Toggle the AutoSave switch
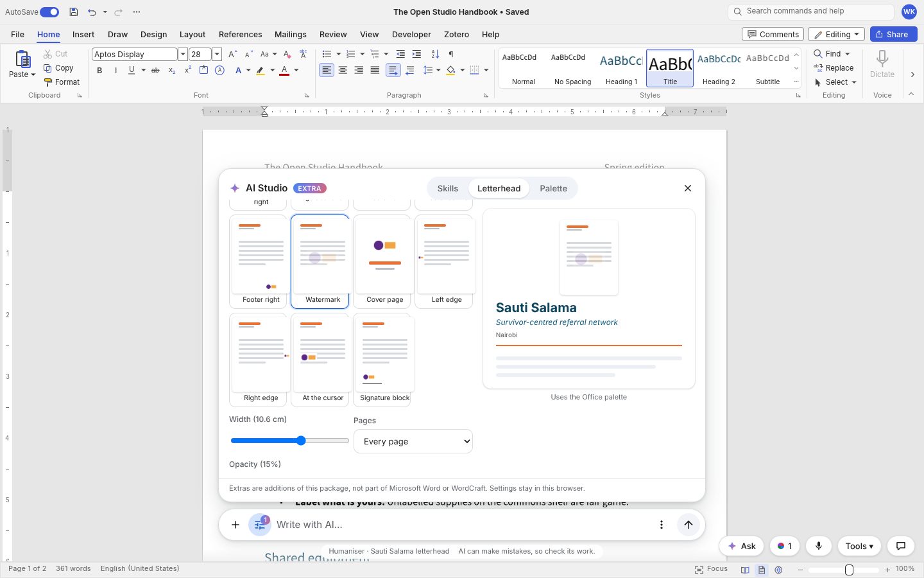Viewport: 924px width, 578px height. coord(49,12)
